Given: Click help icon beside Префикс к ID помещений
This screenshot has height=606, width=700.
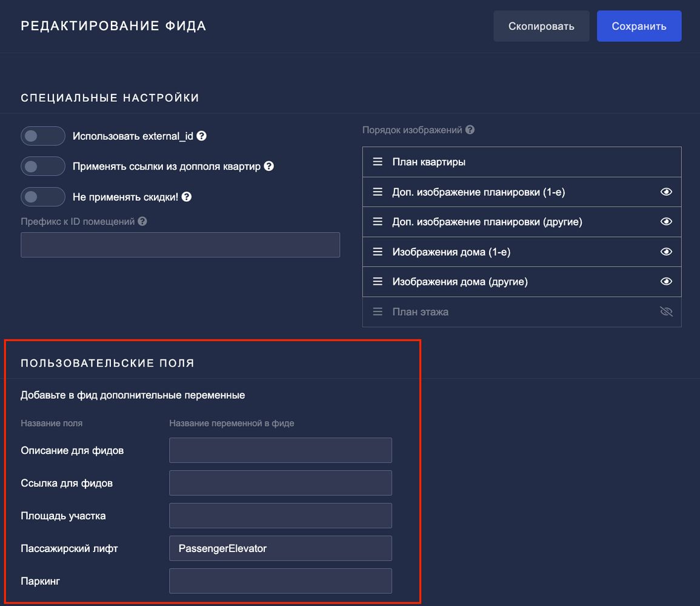Looking at the screenshot, I should click(142, 221).
